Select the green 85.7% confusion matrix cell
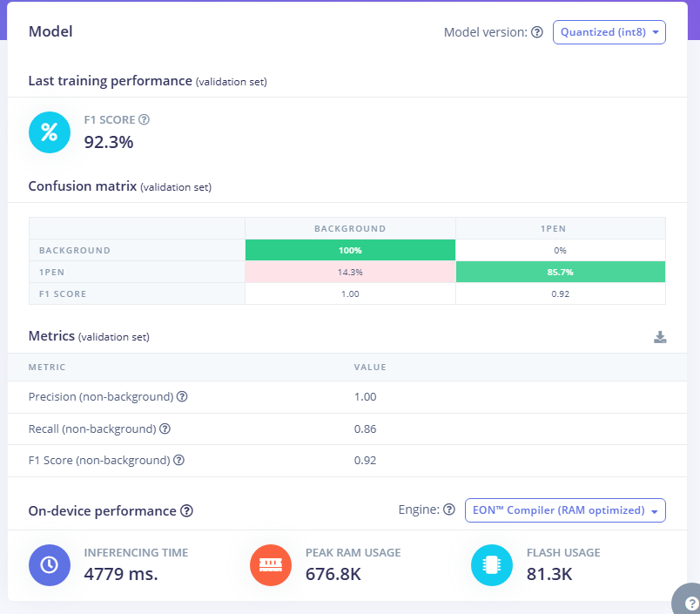Screen dimensions: 700x614 [560, 271]
